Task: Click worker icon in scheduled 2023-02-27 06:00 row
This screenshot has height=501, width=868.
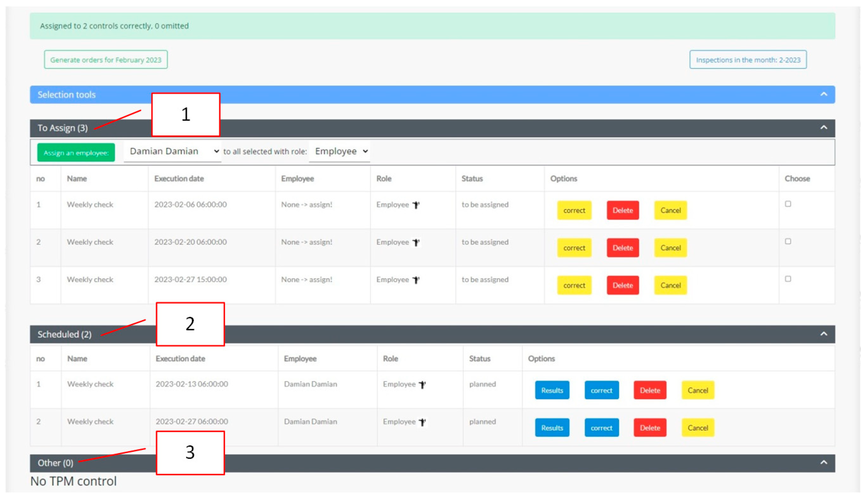Action: [422, 422]
